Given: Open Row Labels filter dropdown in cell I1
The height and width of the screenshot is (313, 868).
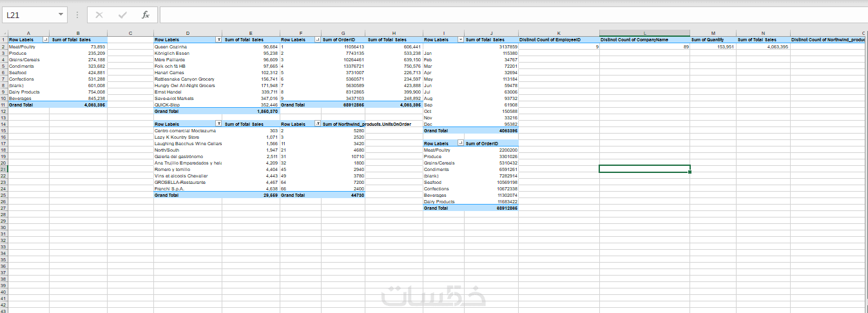Looking at the screenshot, I should pyautogui.click(x=460, y=39).
